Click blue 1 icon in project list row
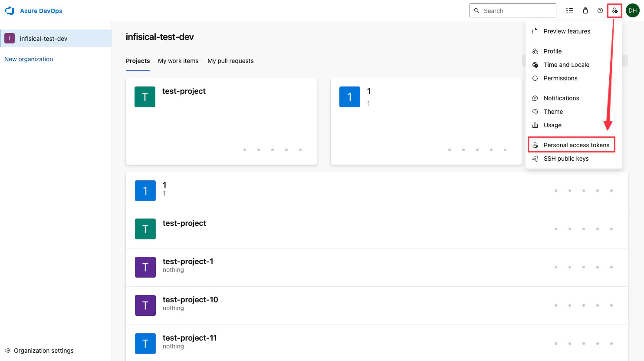The width and height of the screenshot is (644, 361). coord(145,191)
